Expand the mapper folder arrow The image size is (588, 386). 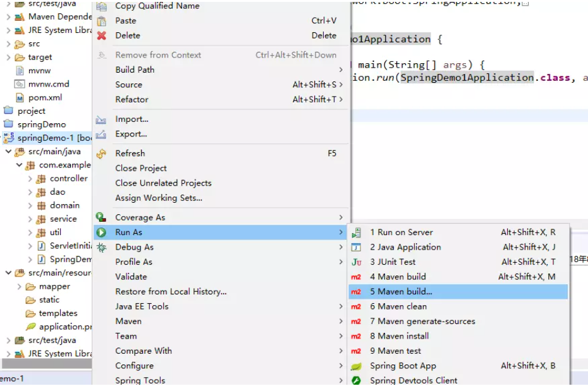[20, 287]
